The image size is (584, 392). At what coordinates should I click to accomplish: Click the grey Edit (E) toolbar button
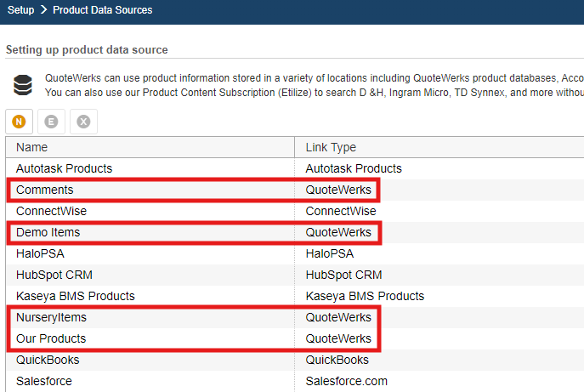pos(51,122)
